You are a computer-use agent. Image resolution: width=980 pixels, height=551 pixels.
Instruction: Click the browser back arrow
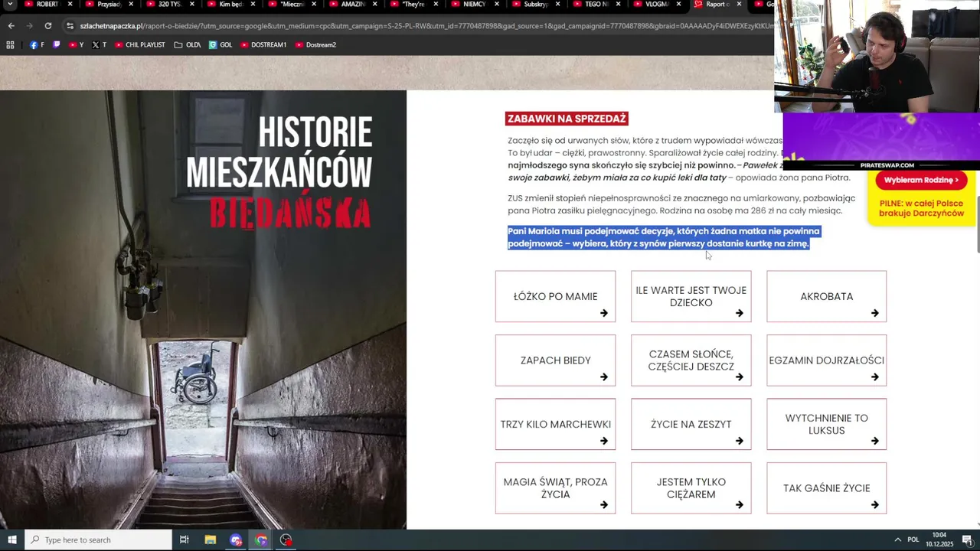(11, 25)
